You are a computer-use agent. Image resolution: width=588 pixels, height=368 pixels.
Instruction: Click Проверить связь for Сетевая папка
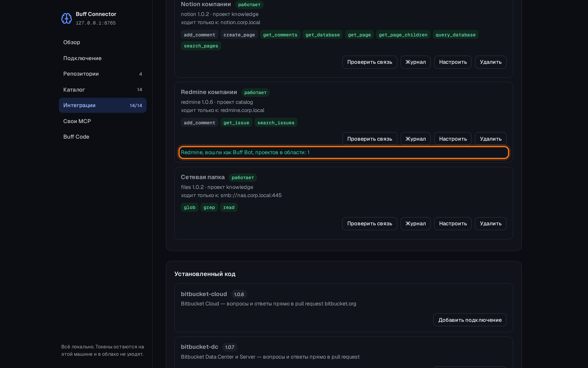(370, 223)
